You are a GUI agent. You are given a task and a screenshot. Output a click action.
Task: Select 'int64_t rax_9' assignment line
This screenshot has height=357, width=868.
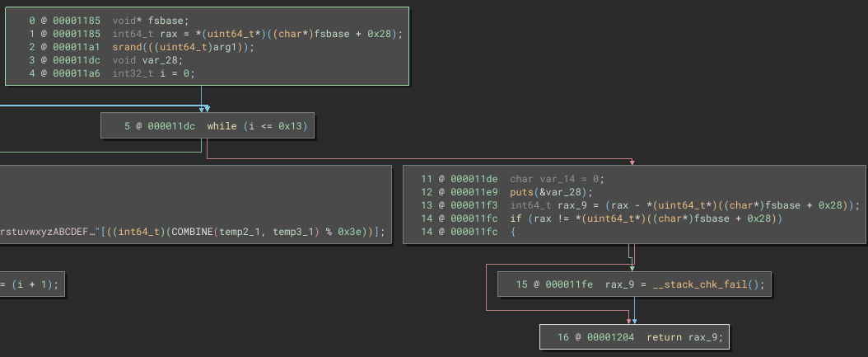685,205
